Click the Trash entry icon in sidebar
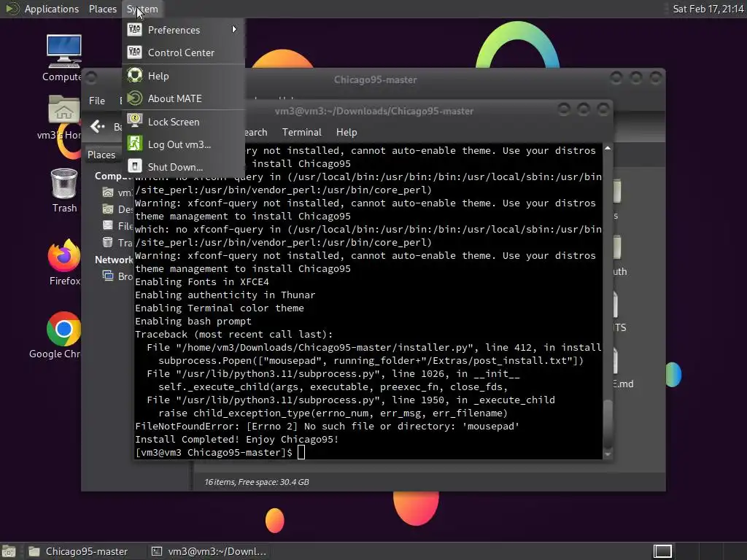 [108, 242]
